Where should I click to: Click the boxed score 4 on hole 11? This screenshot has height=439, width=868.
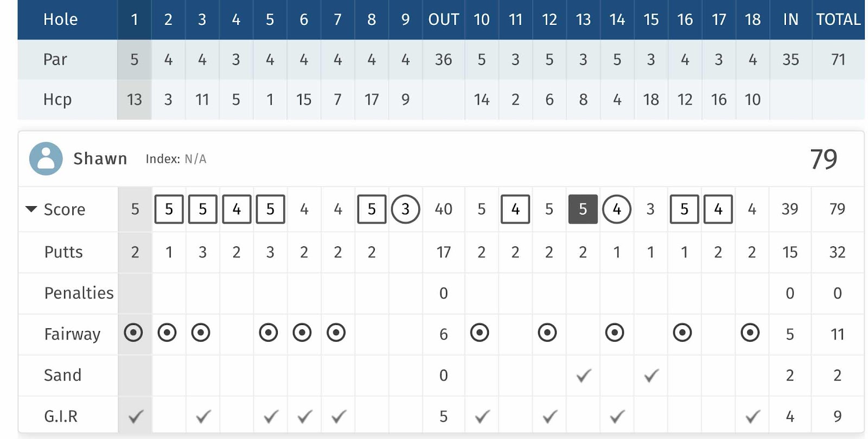pyautogui.click(x=515, y=209)
